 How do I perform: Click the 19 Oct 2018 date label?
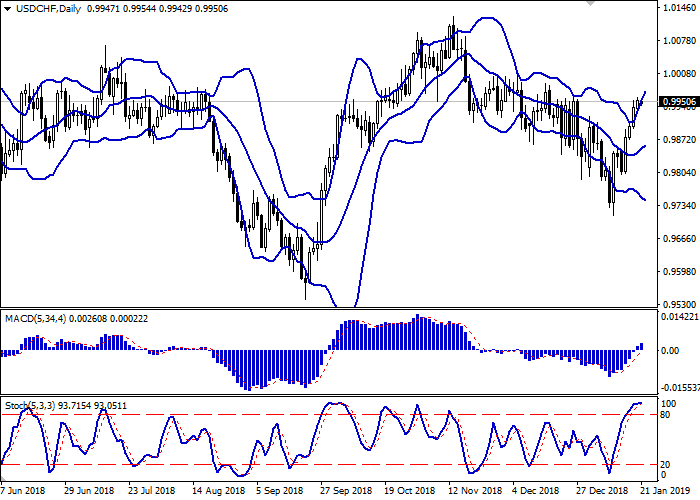coord(409,491)
